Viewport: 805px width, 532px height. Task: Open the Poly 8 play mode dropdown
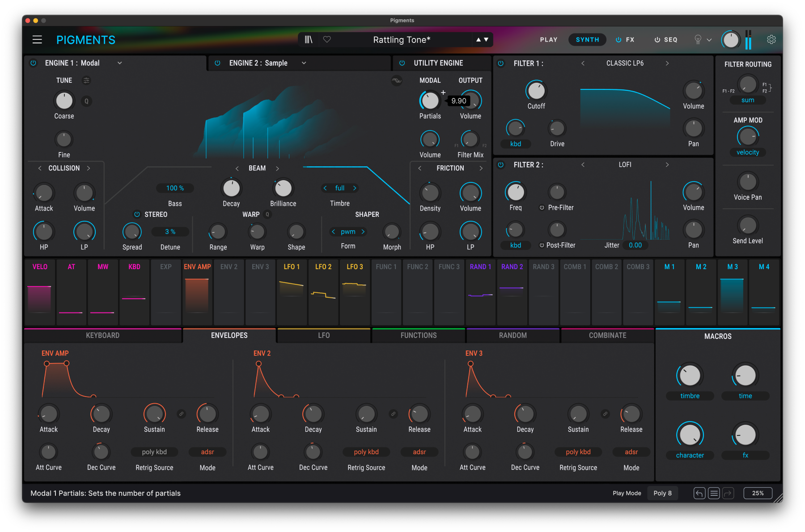pos(662,493)
